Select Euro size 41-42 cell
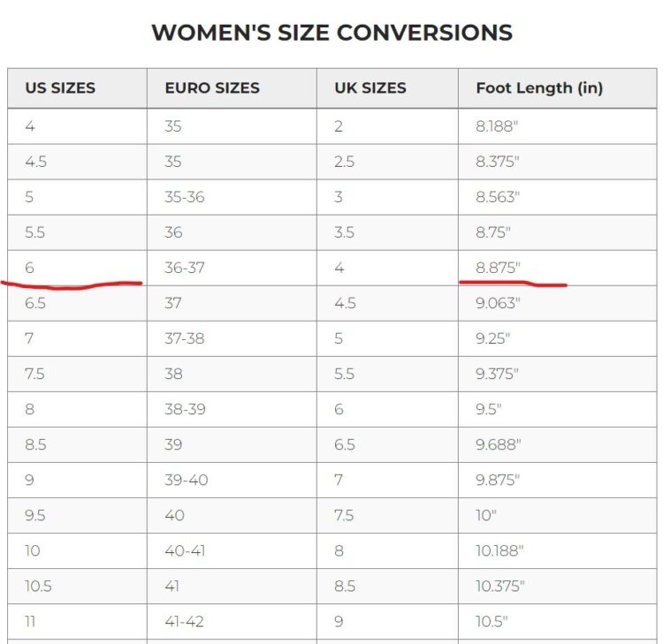Viewport: 663px width, 644px height. point(184,621)
